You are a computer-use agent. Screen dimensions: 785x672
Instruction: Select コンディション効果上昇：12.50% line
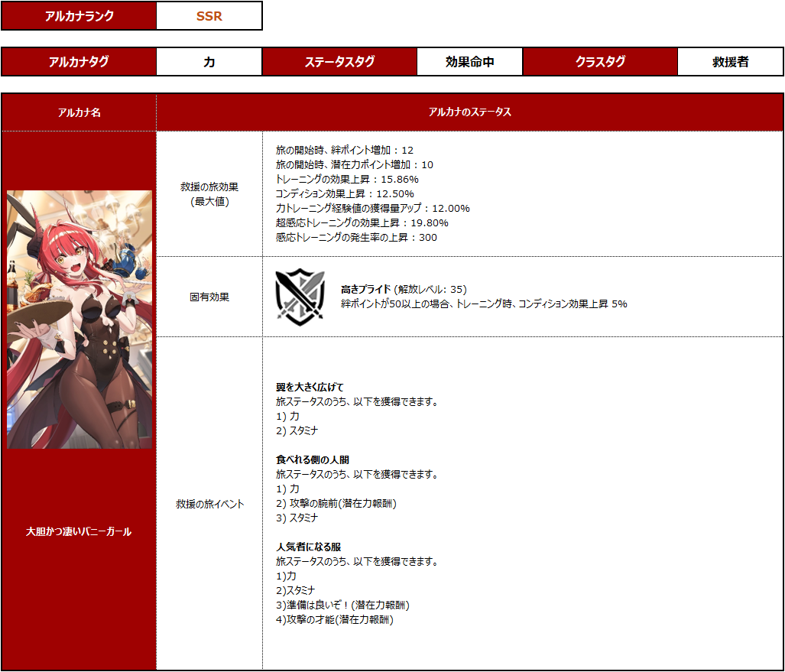(x=345, y=193)
